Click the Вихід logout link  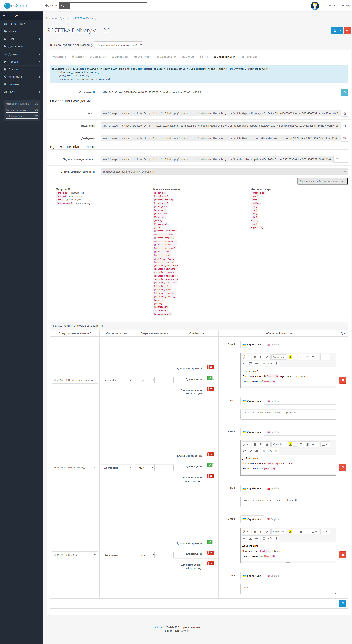point(346,6)
